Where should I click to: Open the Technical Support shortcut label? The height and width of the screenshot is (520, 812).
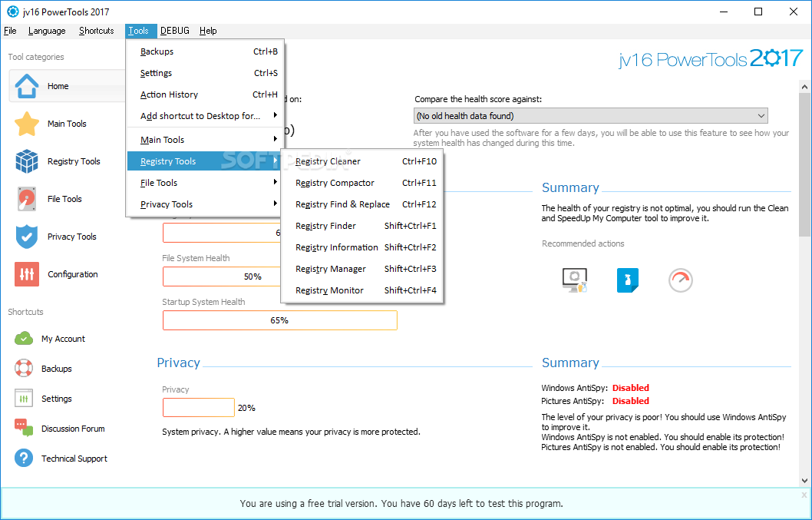tap(74, 459)
